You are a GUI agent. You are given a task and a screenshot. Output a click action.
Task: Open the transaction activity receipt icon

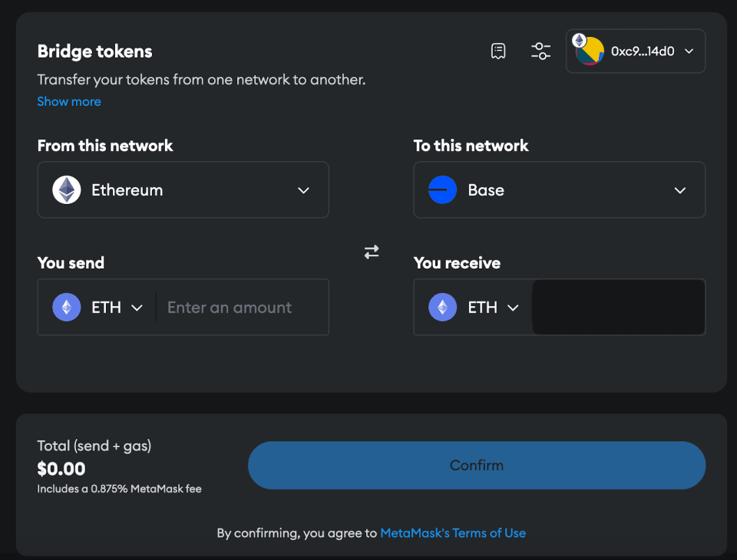pyautogui.click(x=498, y=51)
